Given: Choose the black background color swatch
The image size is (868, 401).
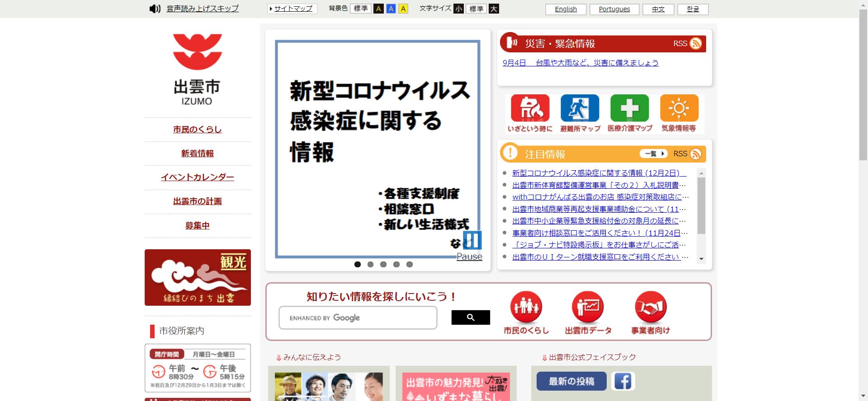Looking at the screenshot, I should click(378, 9).
